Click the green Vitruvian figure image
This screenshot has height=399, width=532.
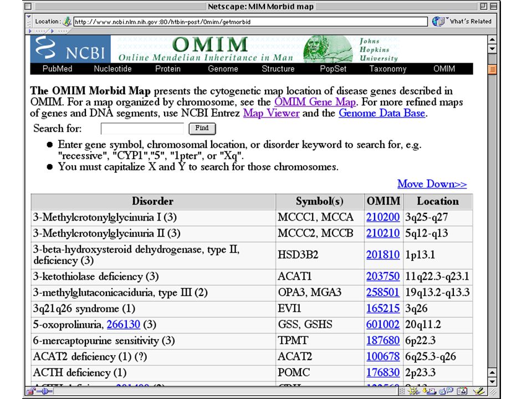click(328, 49)
